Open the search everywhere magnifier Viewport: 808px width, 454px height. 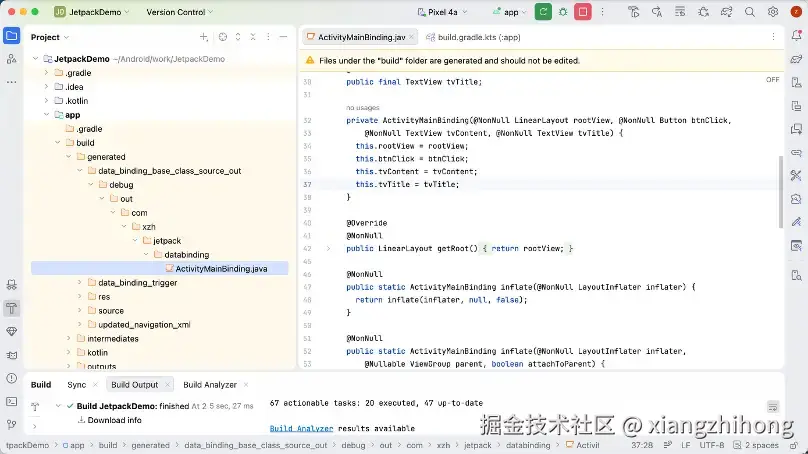pos(750,12)
